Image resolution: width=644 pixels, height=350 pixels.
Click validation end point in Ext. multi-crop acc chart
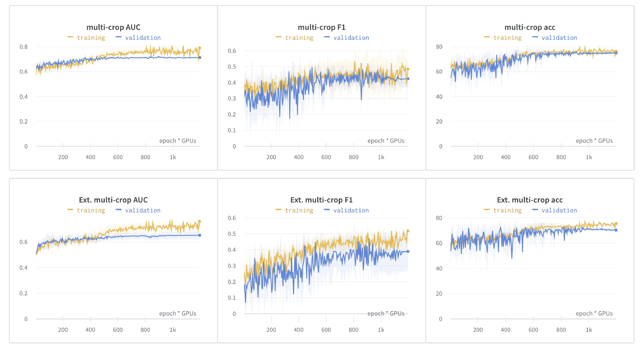[x=616, y=230]
